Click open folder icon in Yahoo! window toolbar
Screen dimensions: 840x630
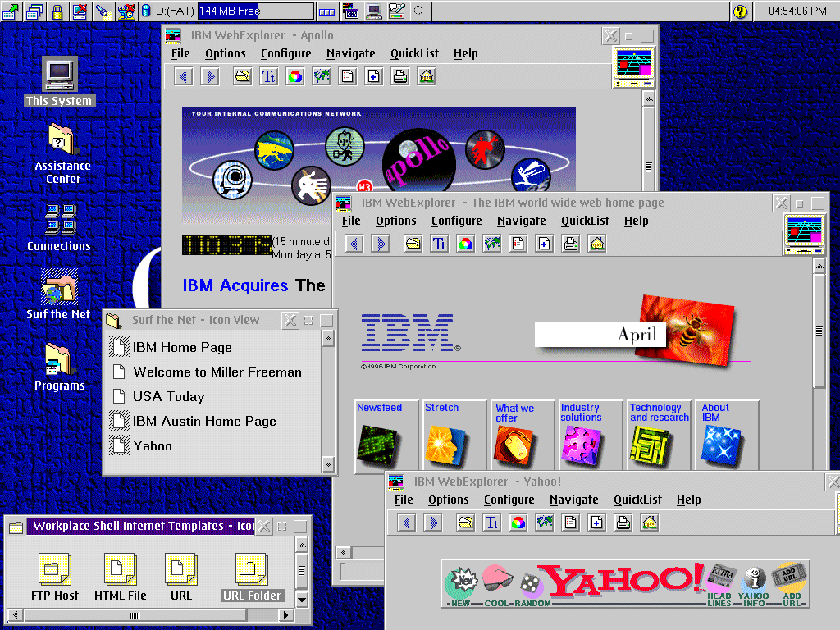click(466, 523)
